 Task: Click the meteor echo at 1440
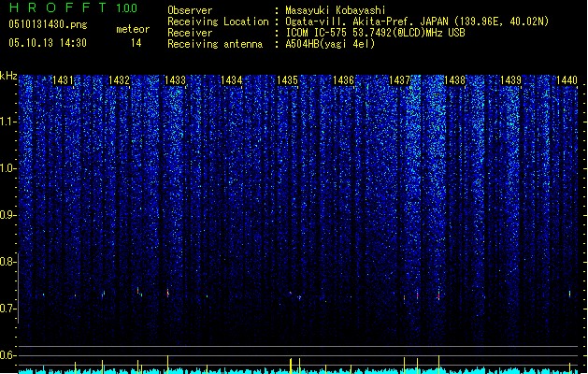coord(569,295)
